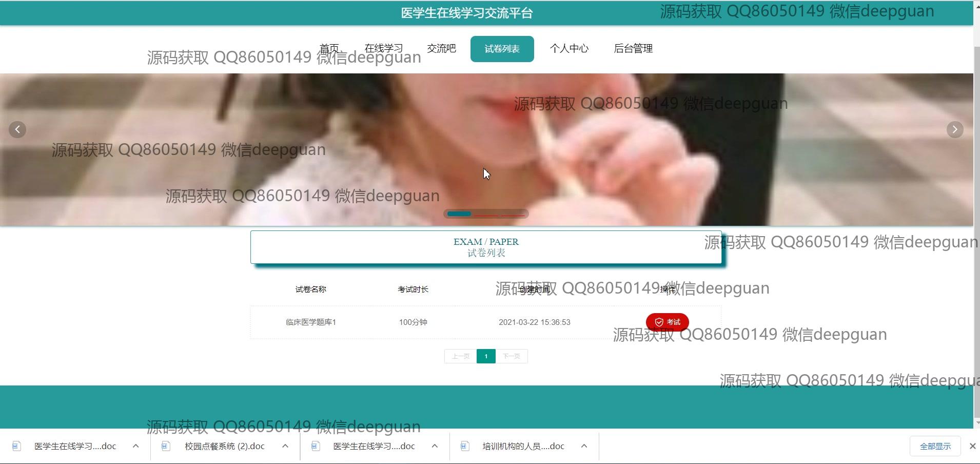Expand options for first 医学生在线学习 download
The width and height of the screenshot is (980, 464).
[135, 446]
